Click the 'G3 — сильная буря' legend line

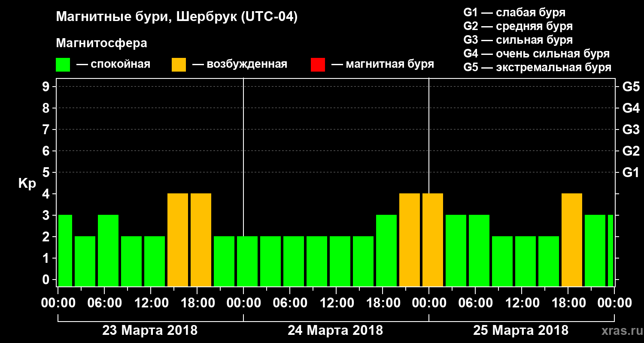518,40
